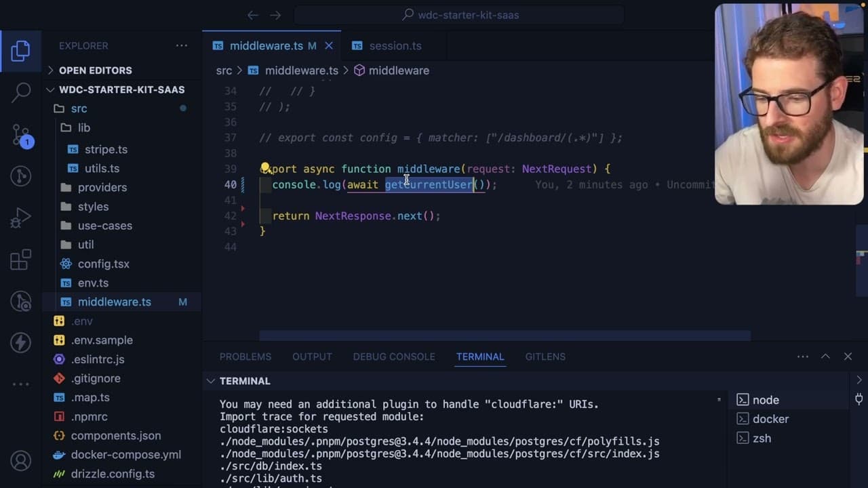Image resolution: width=868 pixels, height=488 pixels.
Task: Open Source Control view with badge
Action: pos(21,135)
